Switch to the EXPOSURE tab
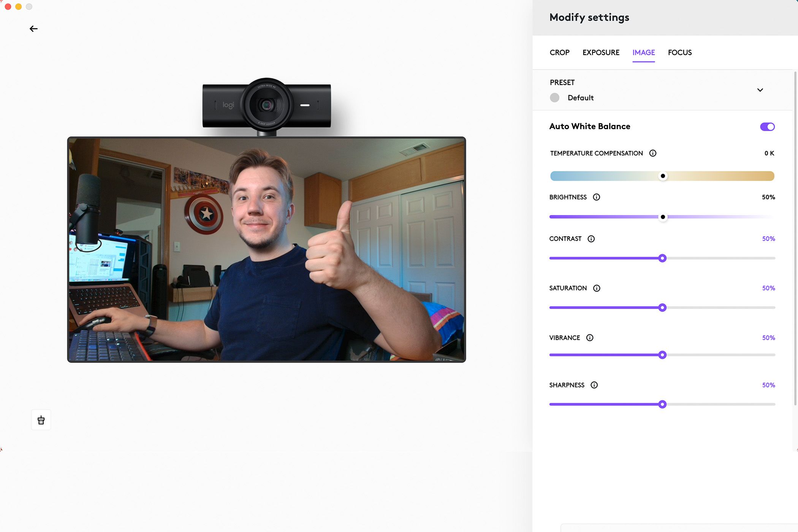798x532 pixels. tap(601, 52)
